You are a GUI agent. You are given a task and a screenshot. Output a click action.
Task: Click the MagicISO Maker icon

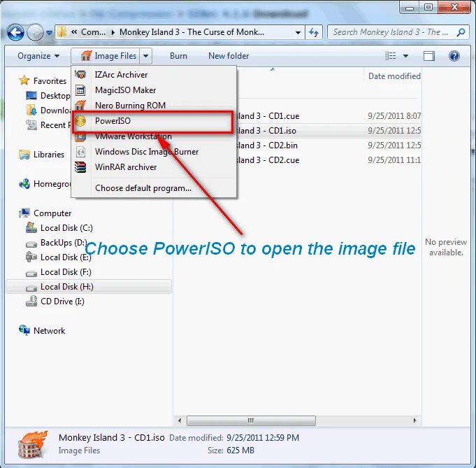click(80, 90)
